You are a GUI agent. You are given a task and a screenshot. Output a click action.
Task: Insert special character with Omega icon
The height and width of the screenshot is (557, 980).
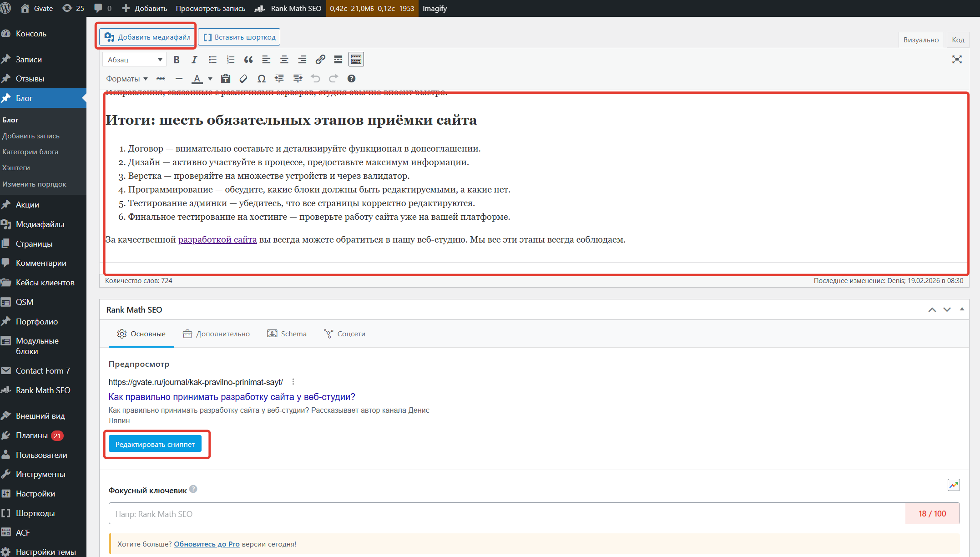(x=261, y=79)
